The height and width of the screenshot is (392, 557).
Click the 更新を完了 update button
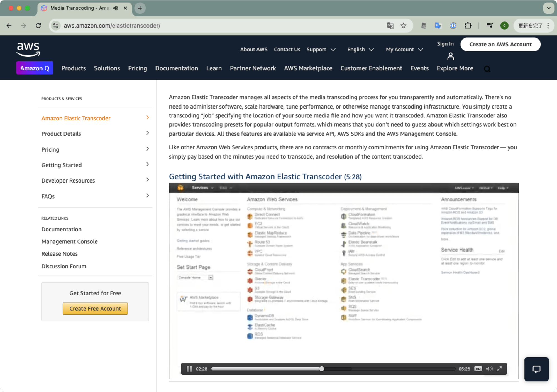coord(530,26)
